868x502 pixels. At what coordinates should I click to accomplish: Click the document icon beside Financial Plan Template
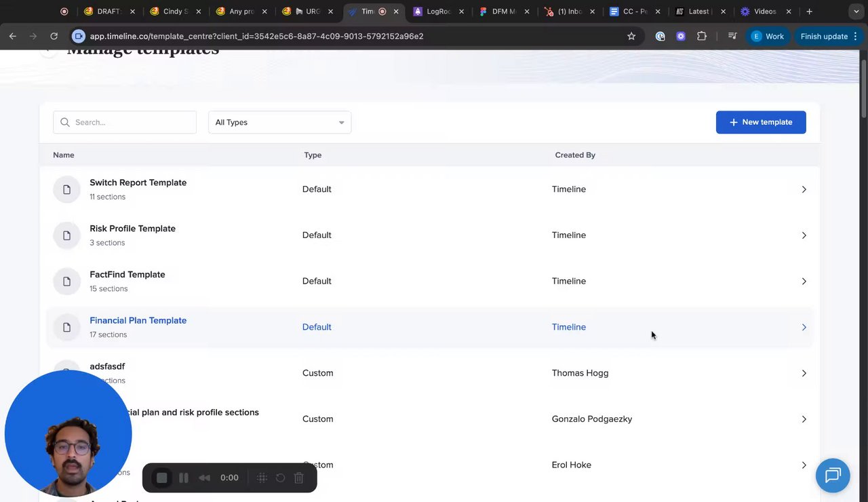click(x=66, y=327)
